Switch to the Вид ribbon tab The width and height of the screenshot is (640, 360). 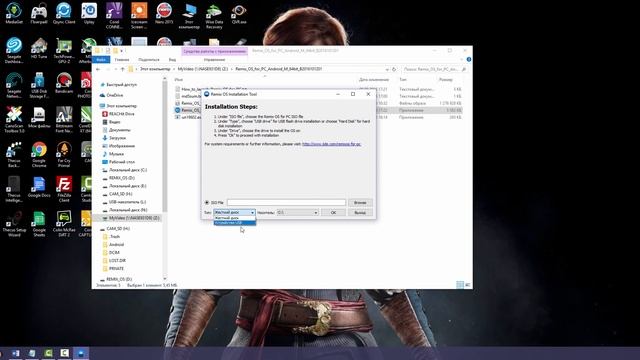tap(172, 60)
